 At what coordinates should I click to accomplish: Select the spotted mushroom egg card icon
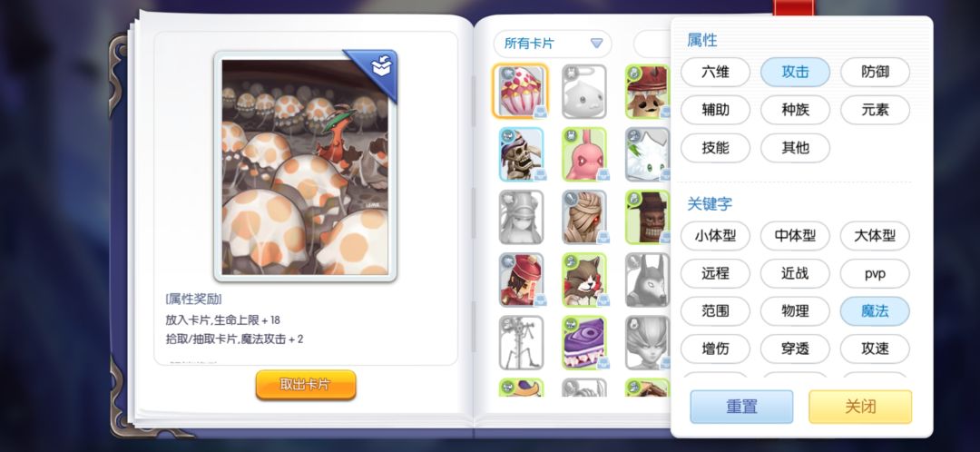click(521, 91)
